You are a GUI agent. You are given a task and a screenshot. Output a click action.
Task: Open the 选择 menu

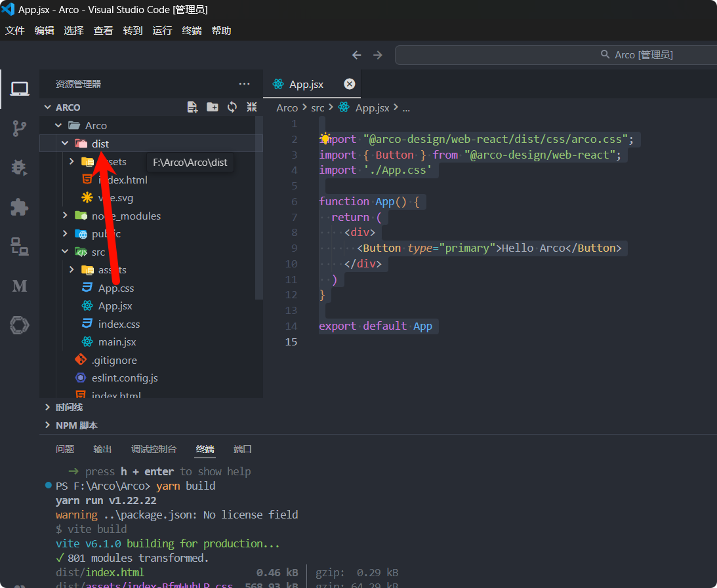click(73, 31)
